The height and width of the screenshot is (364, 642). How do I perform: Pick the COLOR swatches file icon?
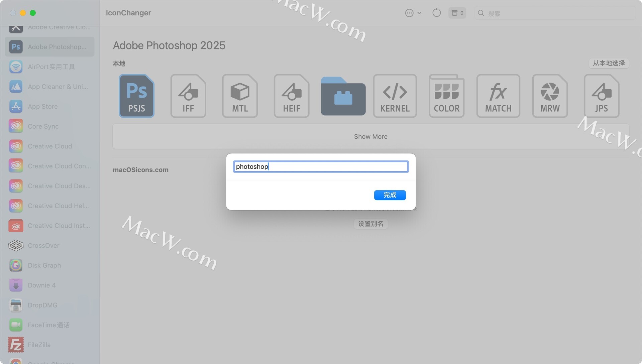point(447,96)
